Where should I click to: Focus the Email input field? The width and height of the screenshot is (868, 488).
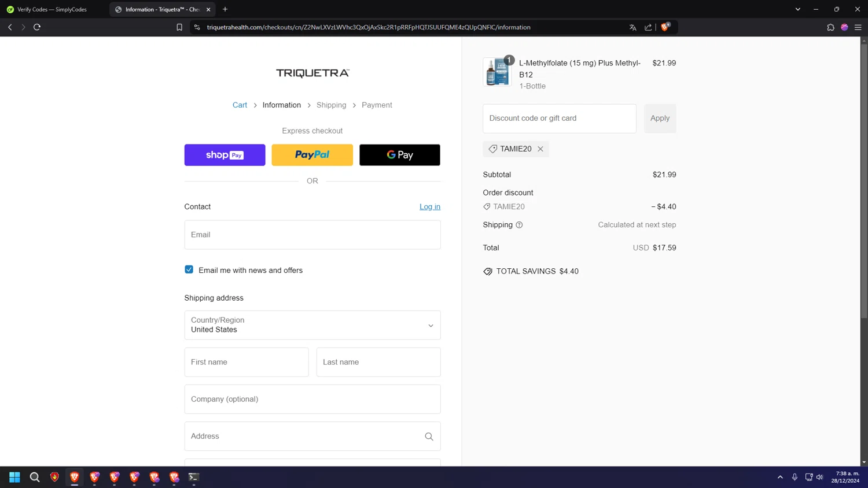click(312, 235)
